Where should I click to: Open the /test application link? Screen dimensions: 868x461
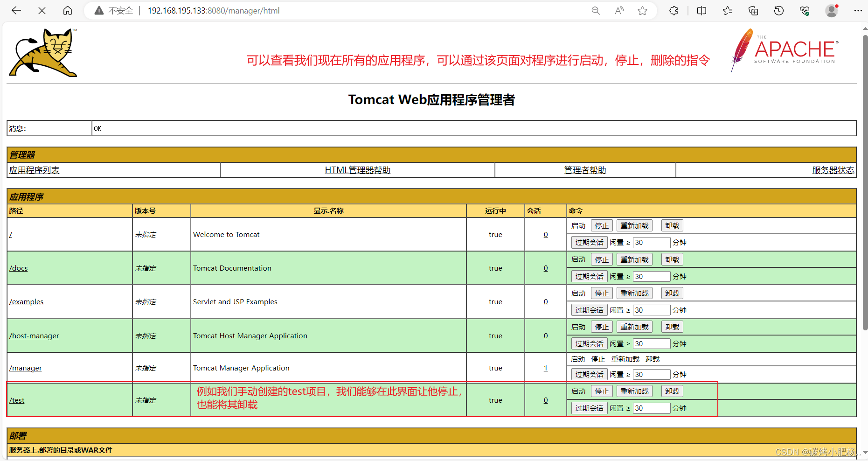point(17,400)
